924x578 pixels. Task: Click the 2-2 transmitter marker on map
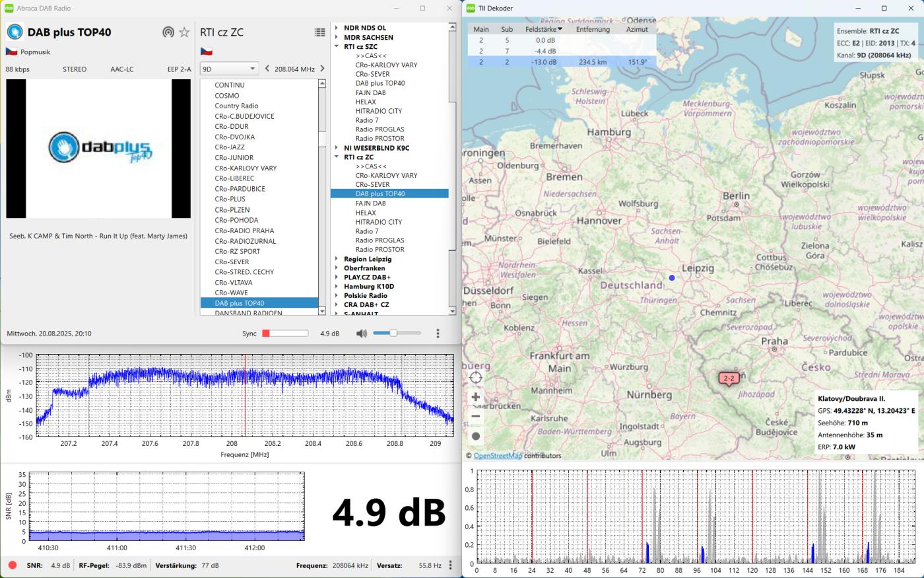click(x=729, y=379)
